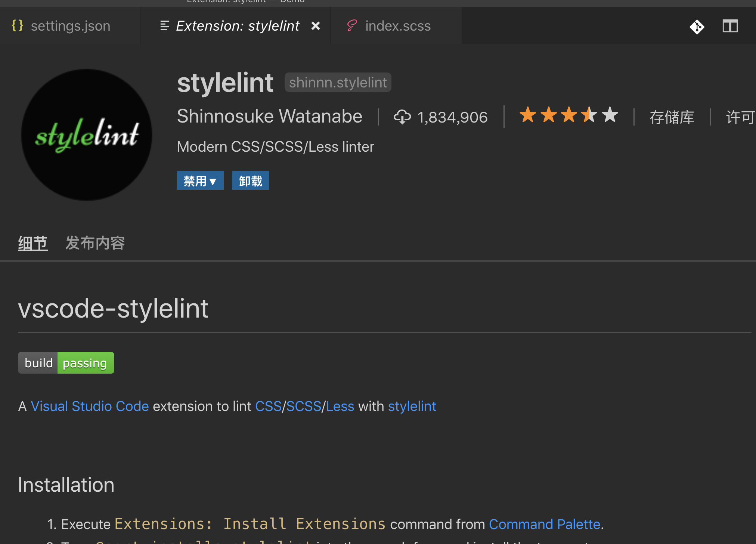Open the 存储库 repository link

(672, 117)
